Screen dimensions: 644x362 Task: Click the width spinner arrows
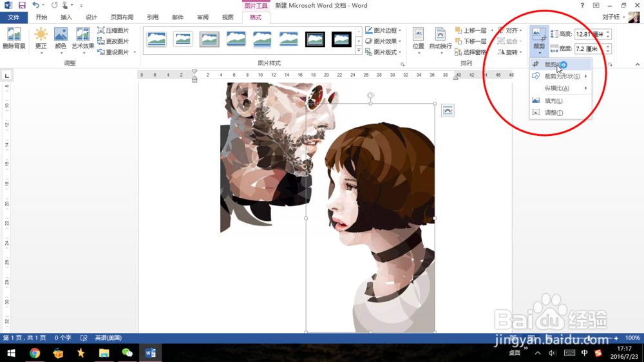click(x=609, y=48)
